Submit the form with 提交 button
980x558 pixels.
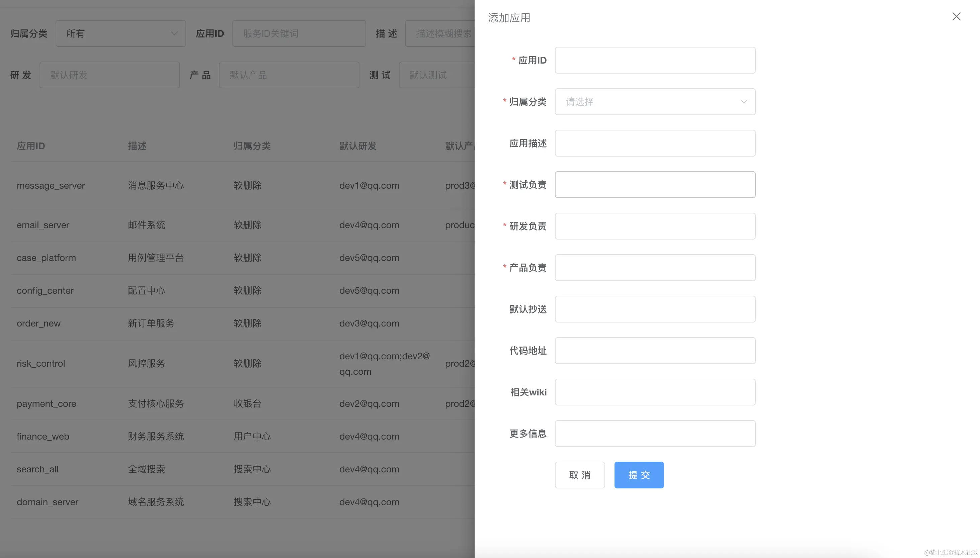coord(639,475)
